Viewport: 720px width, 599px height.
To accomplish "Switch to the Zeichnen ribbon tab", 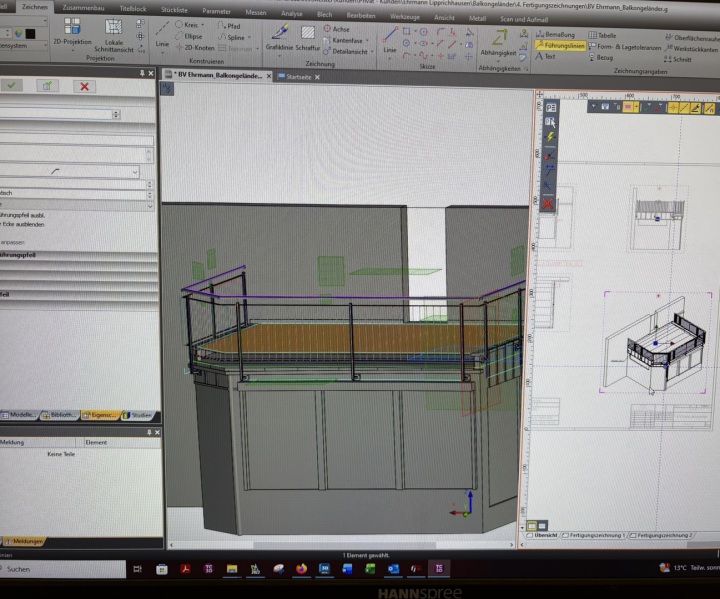I will click(x=34, y=7).
